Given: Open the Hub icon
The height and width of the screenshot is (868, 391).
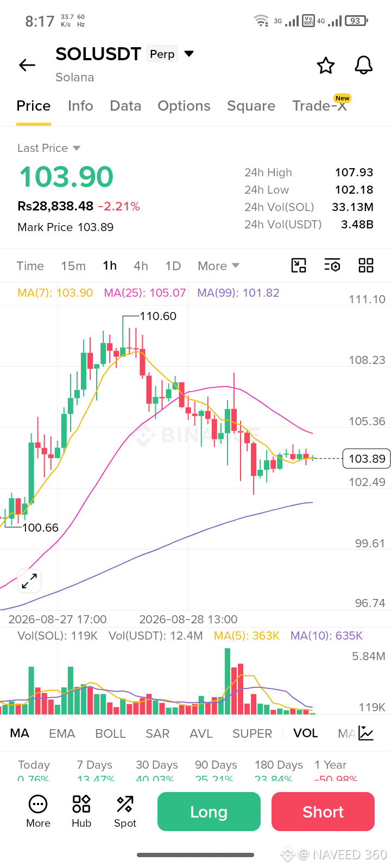Looking at the screenshot, I should [81, 812].
